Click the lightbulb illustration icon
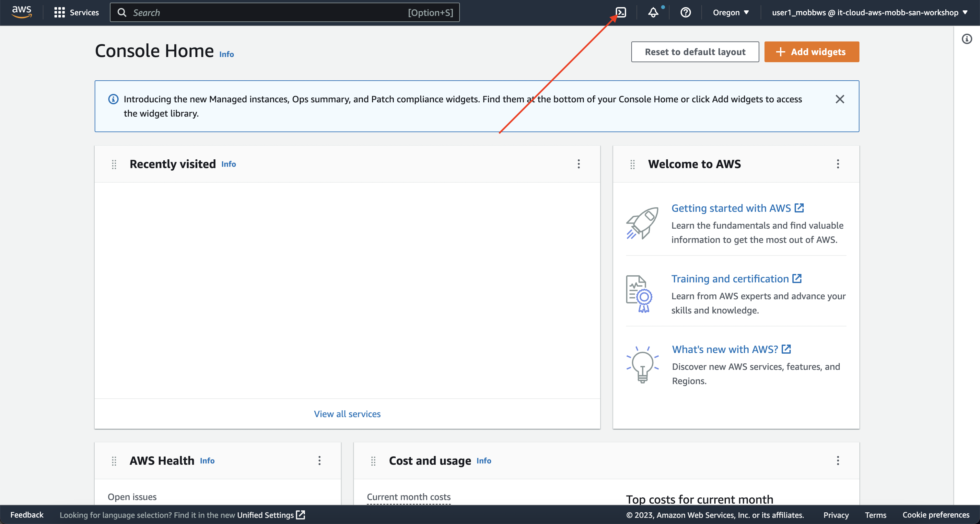 coord(643,364)
